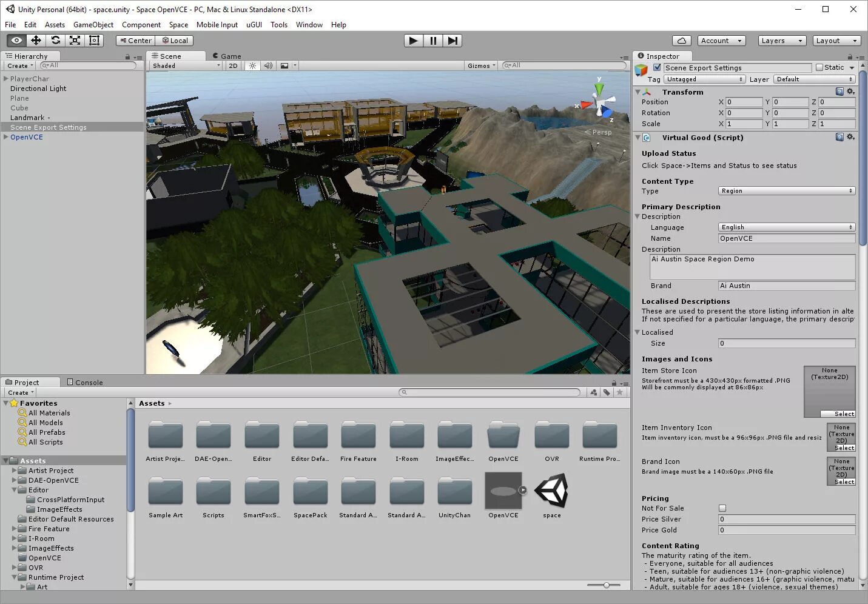Viewport: 868px width, 604px height.
Task: Open Transform component gear settings
Action: [x=850, y=92]
